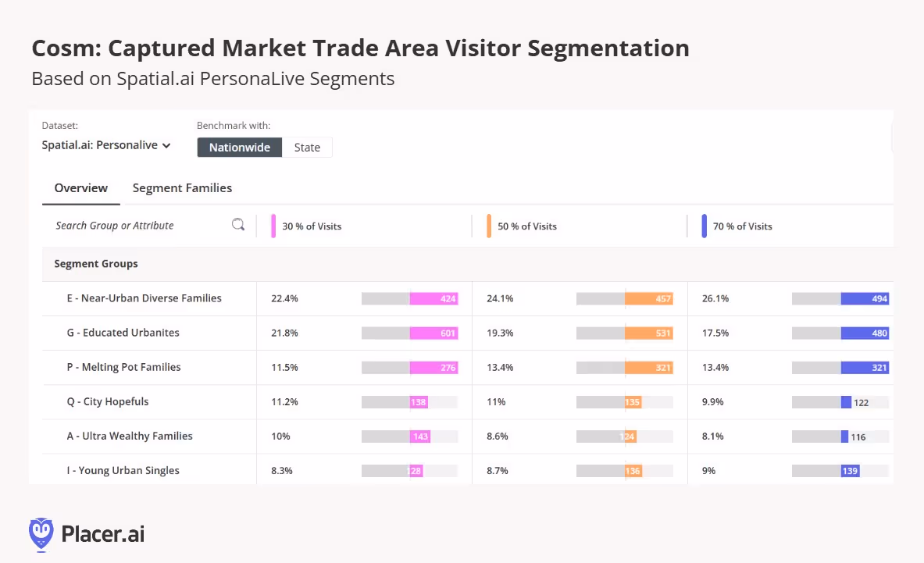
Task: Click the blue index bar showing 494
Action: [x=865, y=298]
